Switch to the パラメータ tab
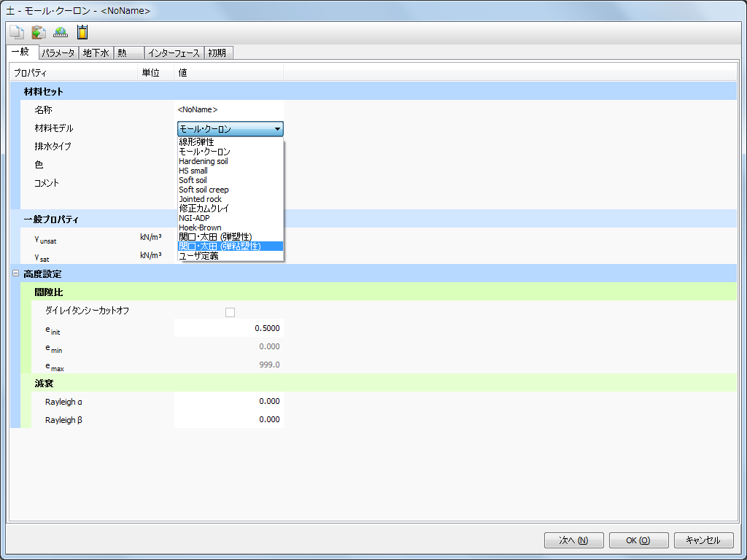This screenshot has width=747, height=560. coord(58,53)
